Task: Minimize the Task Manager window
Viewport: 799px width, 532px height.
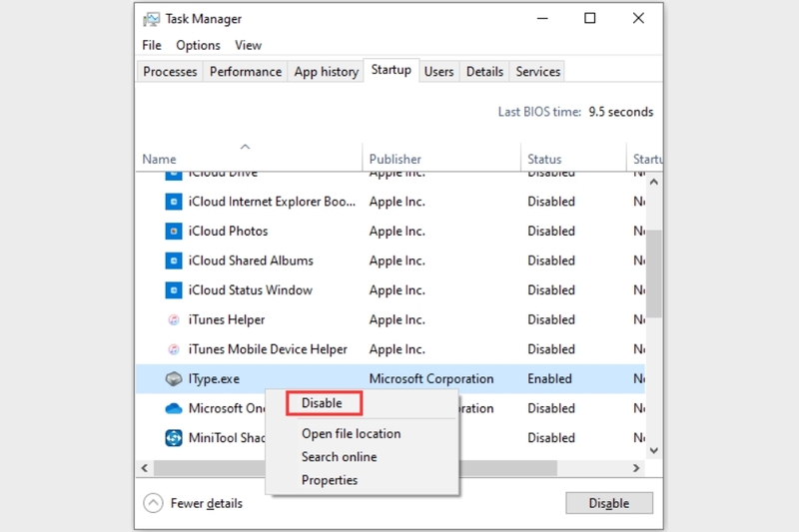Action: [542, 18]
